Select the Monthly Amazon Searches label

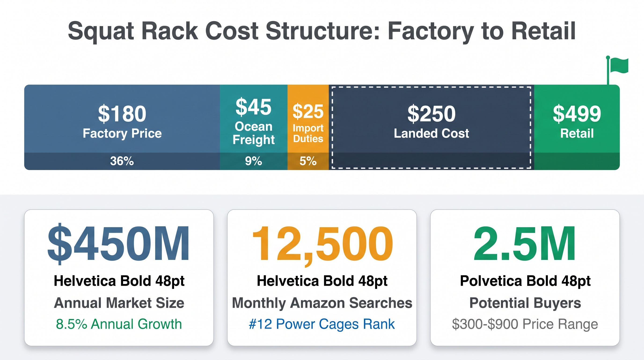coord(322,303)
